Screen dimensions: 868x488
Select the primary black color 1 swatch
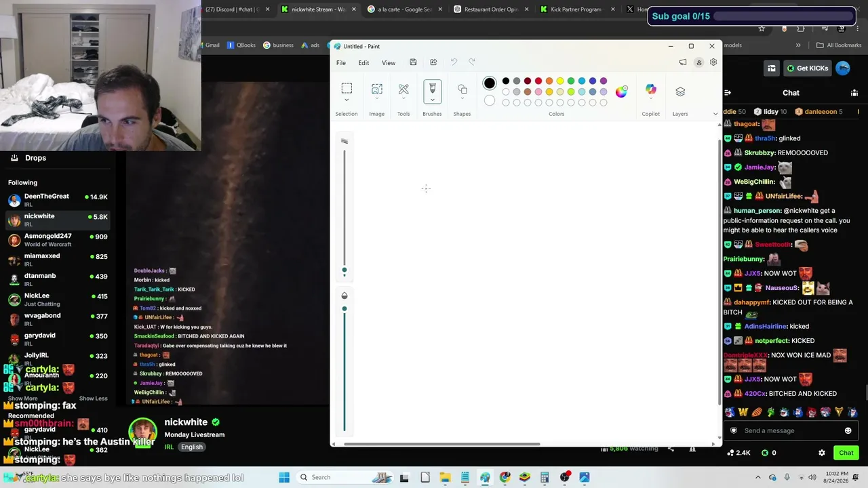pyautogui.click(x=490, y=83)
